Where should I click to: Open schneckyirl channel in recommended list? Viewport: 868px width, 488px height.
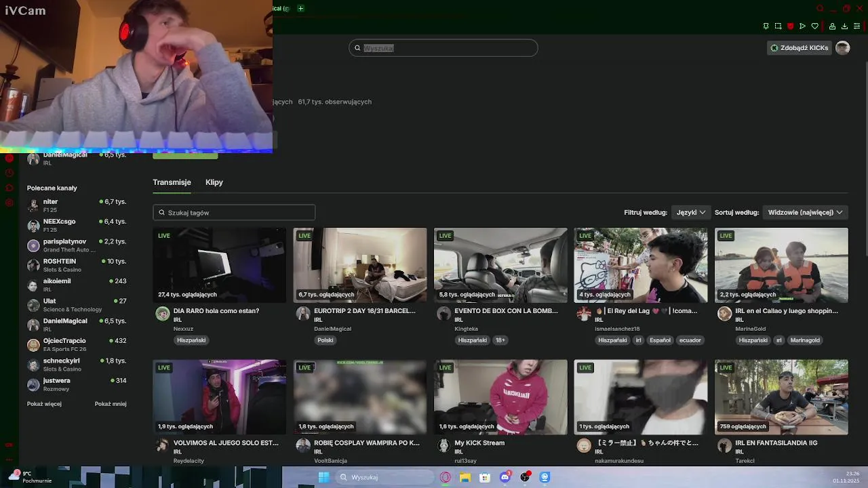[x=77, y=364]
